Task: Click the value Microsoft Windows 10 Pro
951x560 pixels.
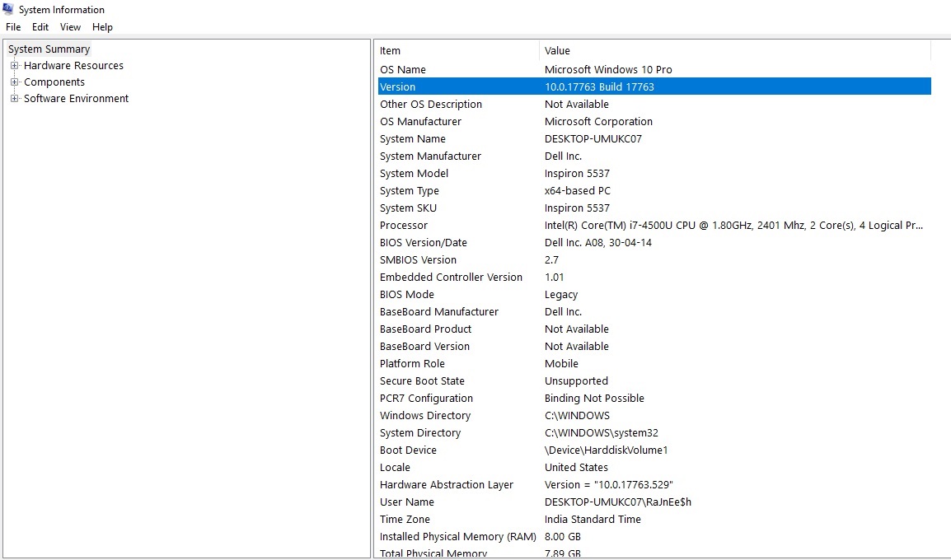Action: click(x=608, y=70)
